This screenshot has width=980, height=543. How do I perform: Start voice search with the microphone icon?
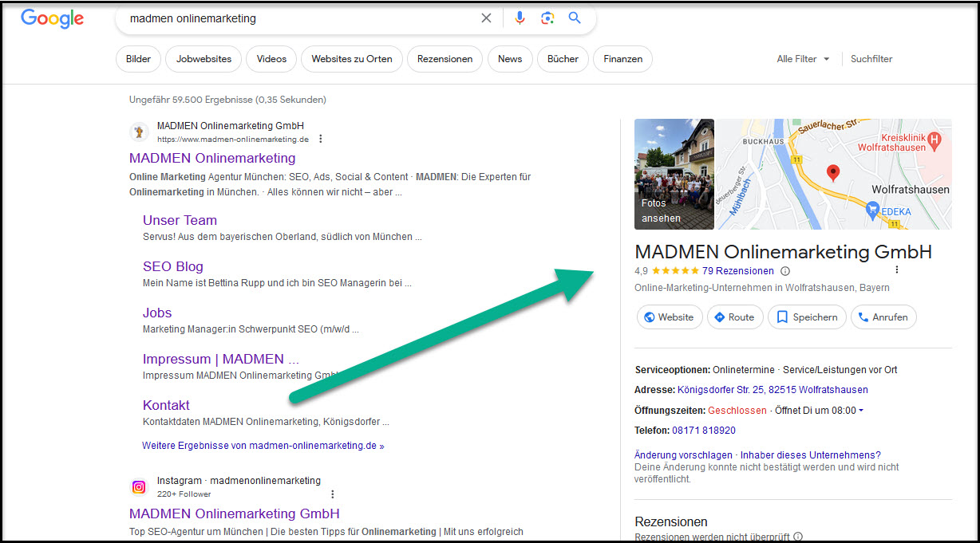(x=520, y=18)
